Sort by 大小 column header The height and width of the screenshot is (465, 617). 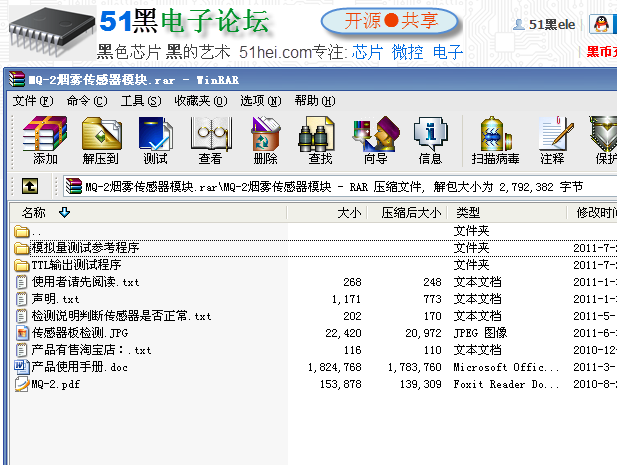coord(327,213)
